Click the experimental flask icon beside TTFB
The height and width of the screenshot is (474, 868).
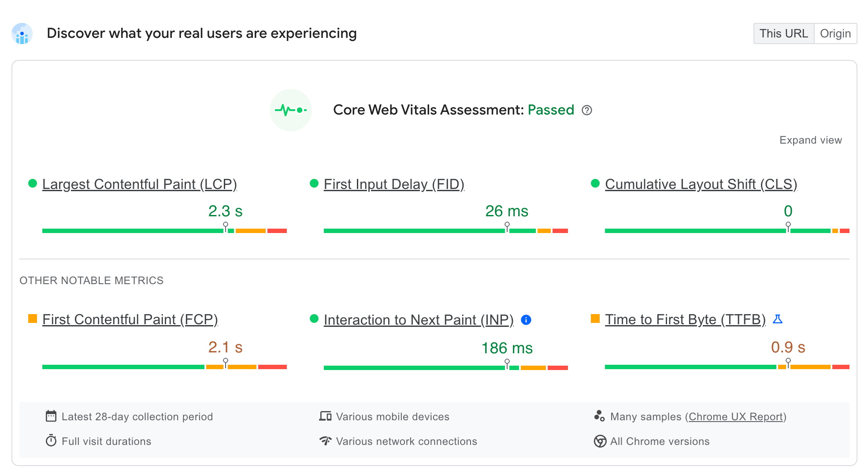[x=778, y=319]
